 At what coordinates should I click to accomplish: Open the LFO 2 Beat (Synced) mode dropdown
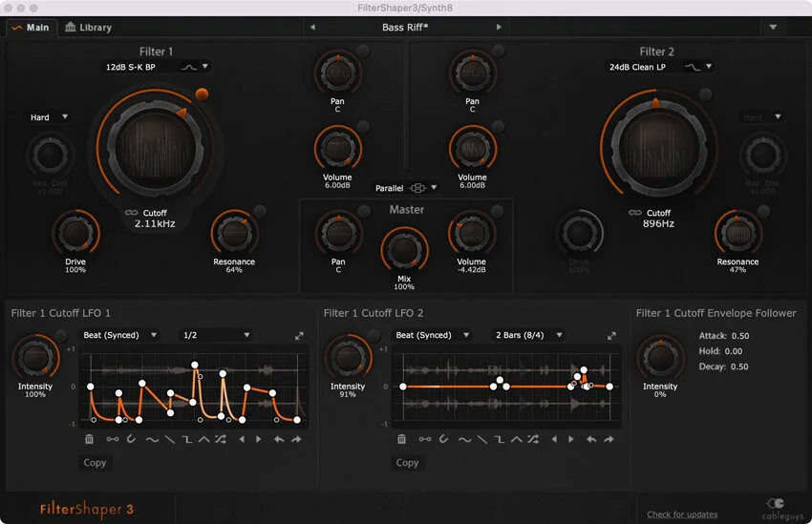(x=433, y=335)
